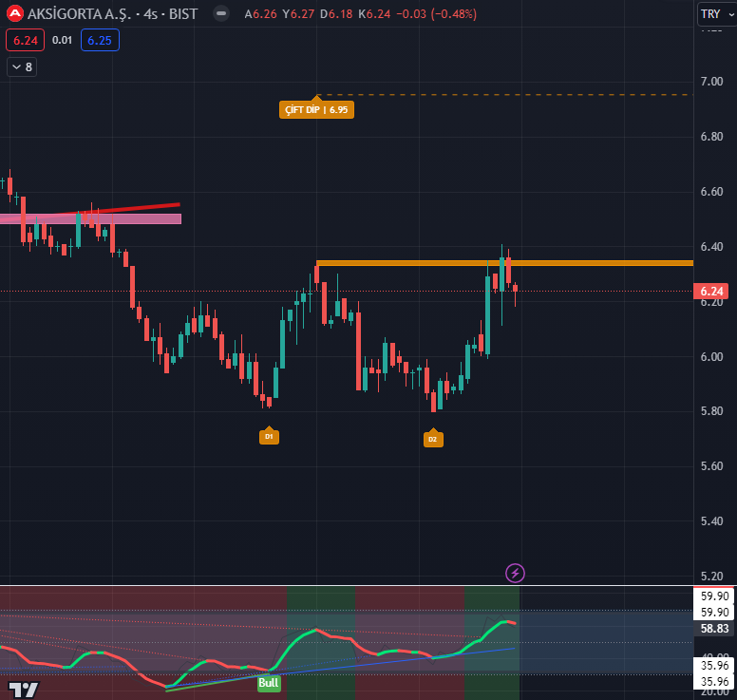737x700 pixels.
Task: Click the -0.03 (-0.48%) change text
Action: pos(436,14)
